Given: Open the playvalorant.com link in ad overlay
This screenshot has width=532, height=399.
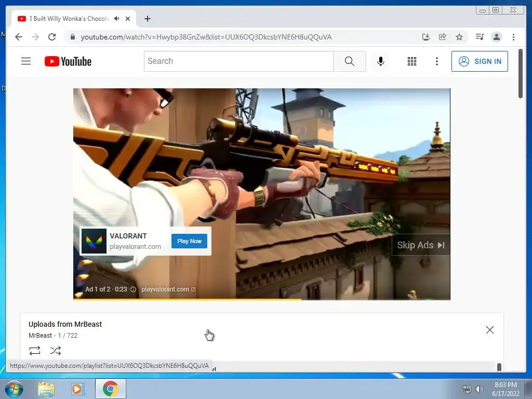Looking at the screenshot, I should 168,289.
